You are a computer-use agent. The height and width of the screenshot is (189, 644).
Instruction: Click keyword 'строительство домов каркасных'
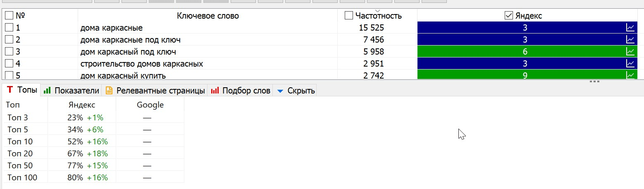pos(141,64)
